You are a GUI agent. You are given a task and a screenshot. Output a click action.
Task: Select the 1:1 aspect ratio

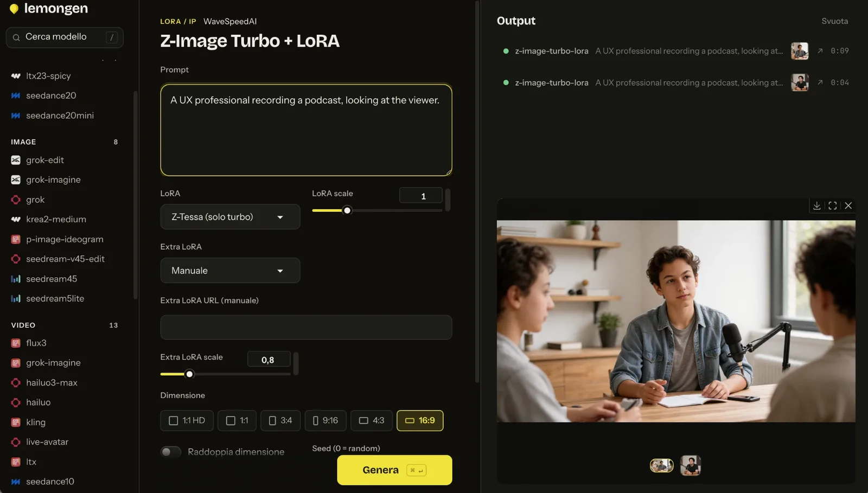237,420
